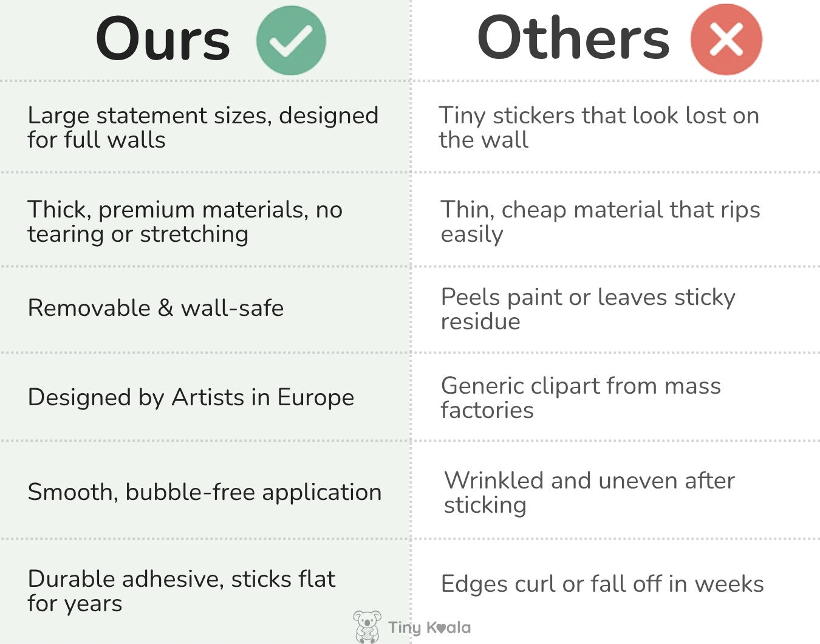
Task: Click "Generic clipart from mass factories" text
Action: tap(580, 397)
